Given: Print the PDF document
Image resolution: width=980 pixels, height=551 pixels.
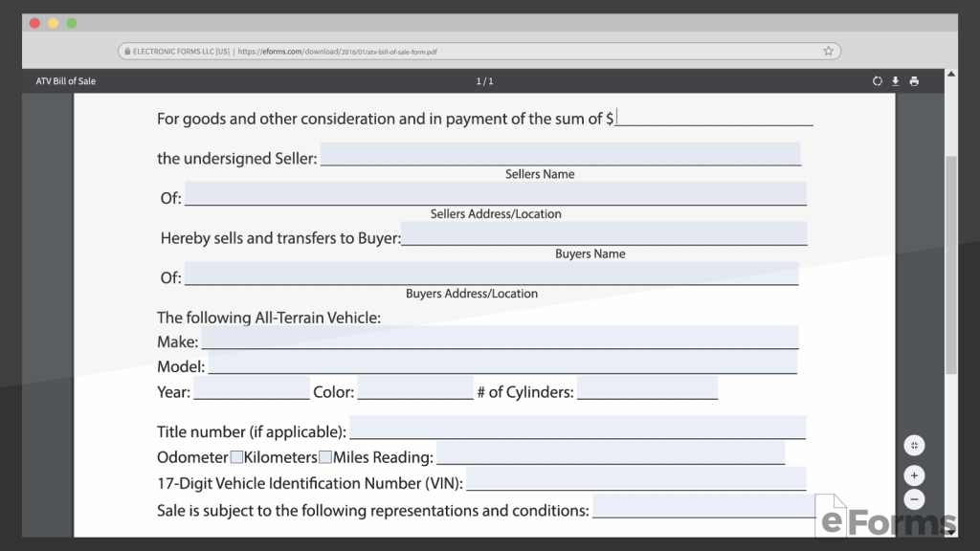Looking at the screenshot, I should (x=914, y=81).
